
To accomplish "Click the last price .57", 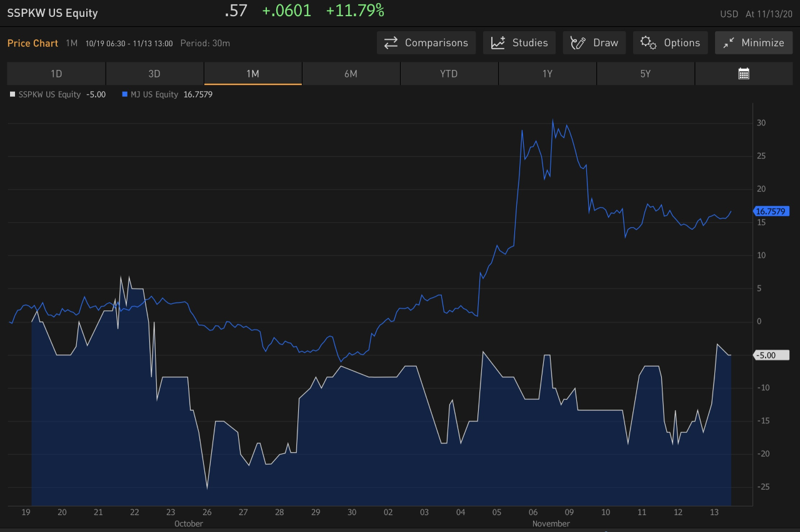I will 236,11.
